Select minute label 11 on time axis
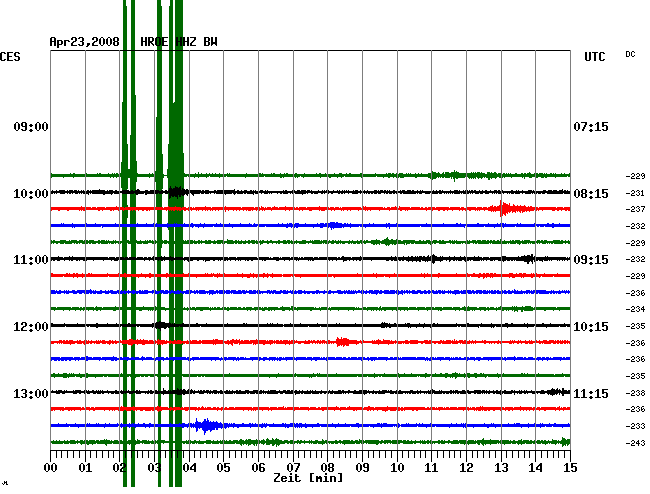Viewport: 650px width, 494px height. [431, 468]
